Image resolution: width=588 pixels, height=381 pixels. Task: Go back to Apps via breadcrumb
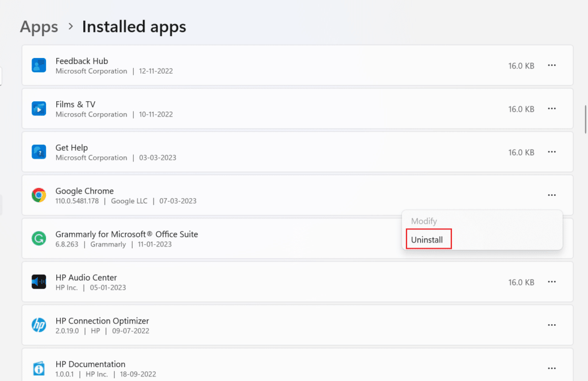(x=39, y=26)
